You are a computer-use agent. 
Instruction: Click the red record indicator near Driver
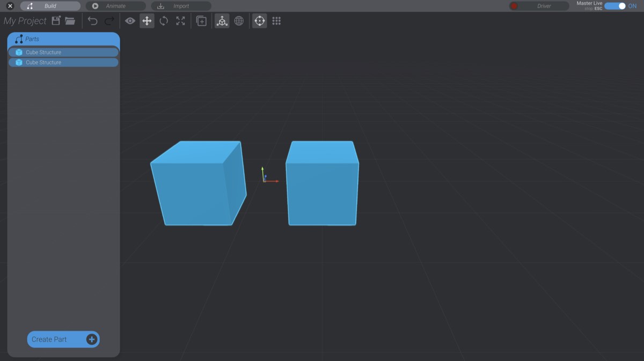(x=515, y=6)
